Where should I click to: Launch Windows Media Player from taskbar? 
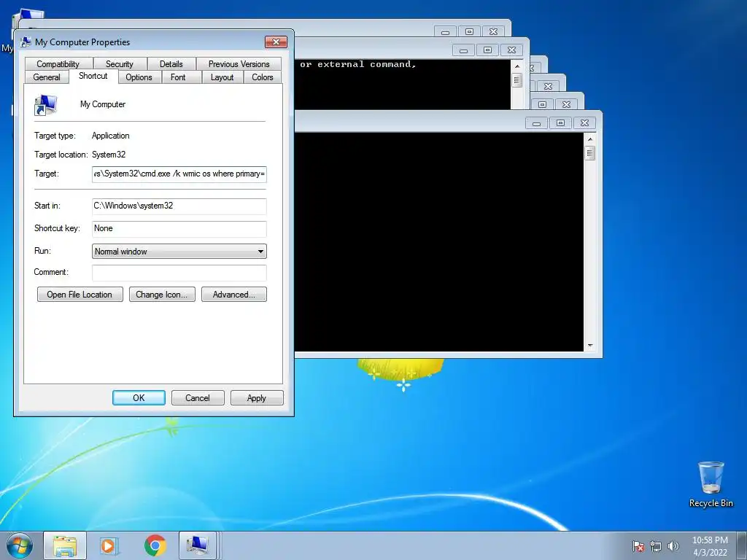[x=109, y=545]
